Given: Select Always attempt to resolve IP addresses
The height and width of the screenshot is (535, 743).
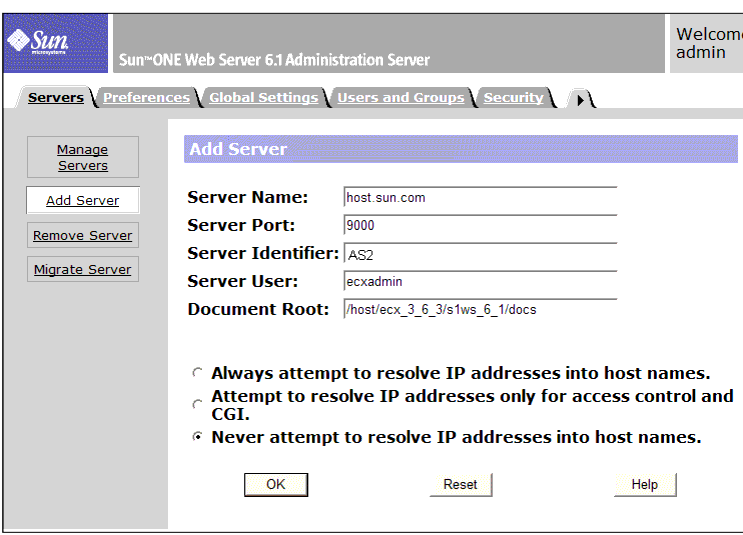Looking at the screenshot, I should pyautogui.click(x=198, y=373).
